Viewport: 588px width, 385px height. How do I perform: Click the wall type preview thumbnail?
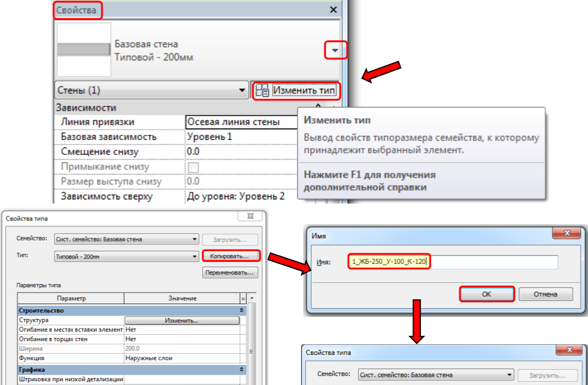pyautogui.click(x=83, y=50)
